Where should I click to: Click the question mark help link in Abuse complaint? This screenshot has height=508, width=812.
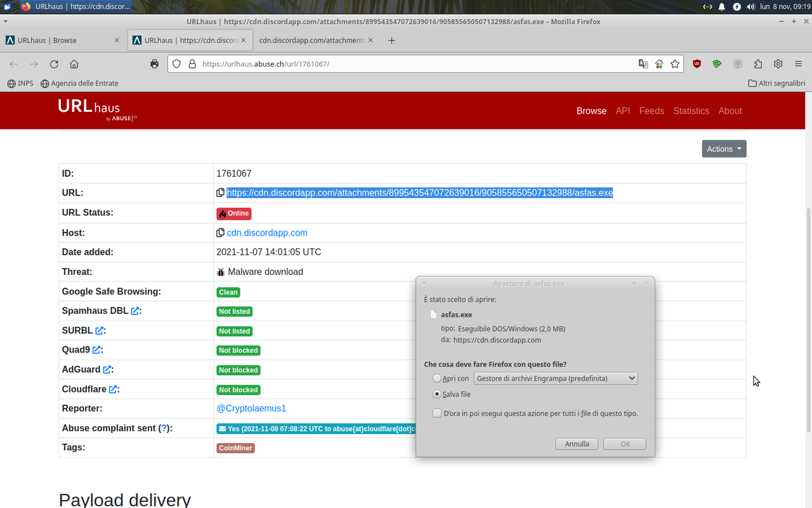164,428
